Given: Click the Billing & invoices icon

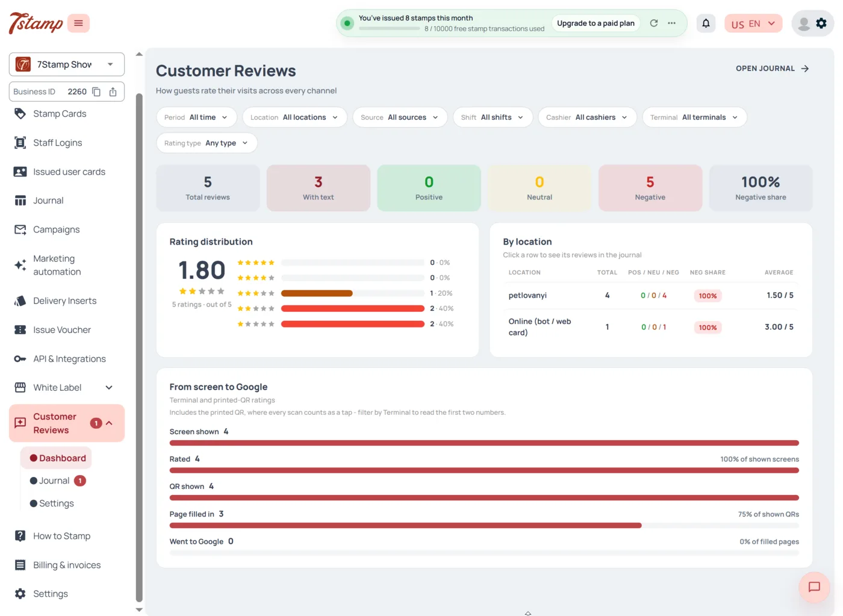Looking at the screenshot, I should [x=20, y=565].
